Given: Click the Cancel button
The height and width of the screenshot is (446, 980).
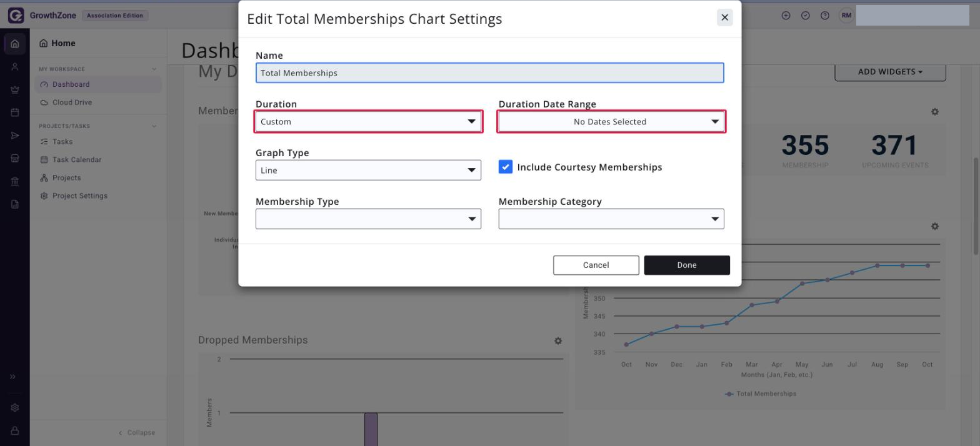Looking at the screenshot, I should click(x=596, y=265).
